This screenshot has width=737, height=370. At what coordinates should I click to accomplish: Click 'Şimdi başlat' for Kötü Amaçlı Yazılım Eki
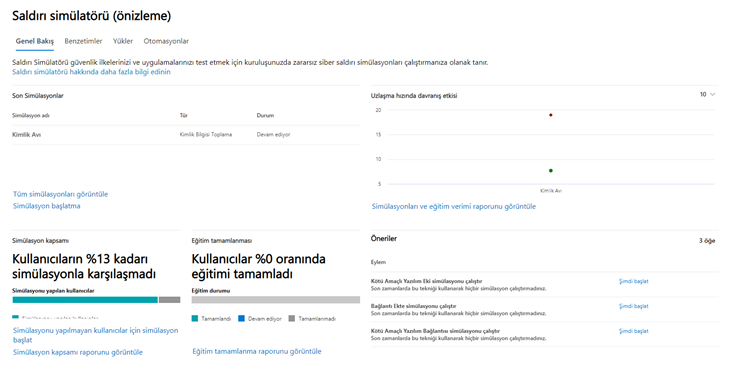(634, 281)
